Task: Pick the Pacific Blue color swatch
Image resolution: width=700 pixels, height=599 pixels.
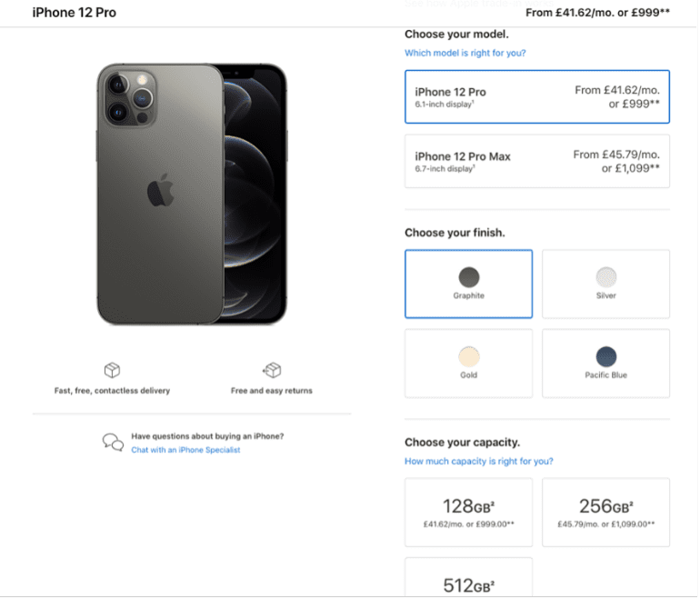Action: click(x=605, y=364)
